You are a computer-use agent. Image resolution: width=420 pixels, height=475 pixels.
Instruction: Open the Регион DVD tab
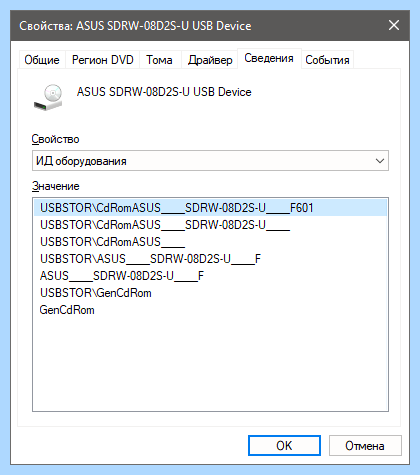[x=102, y=60]
